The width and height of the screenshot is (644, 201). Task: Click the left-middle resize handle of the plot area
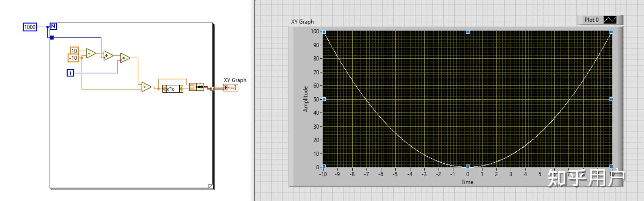point(324,99)
